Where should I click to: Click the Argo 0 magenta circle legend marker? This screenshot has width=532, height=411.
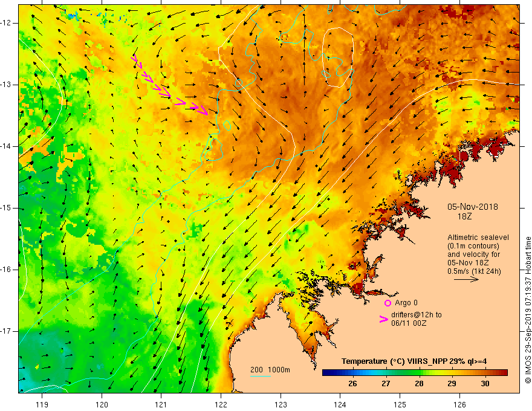[388, 303]
